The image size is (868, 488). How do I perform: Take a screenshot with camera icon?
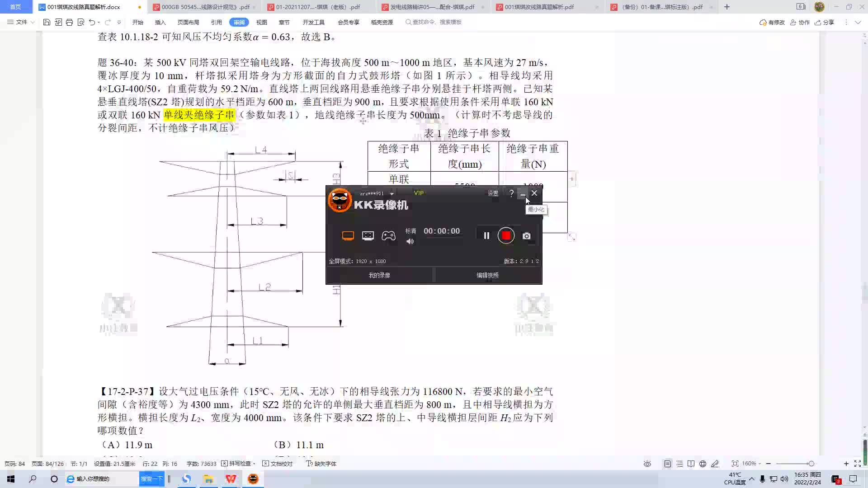pyautogui.click(x=526, y=236)
